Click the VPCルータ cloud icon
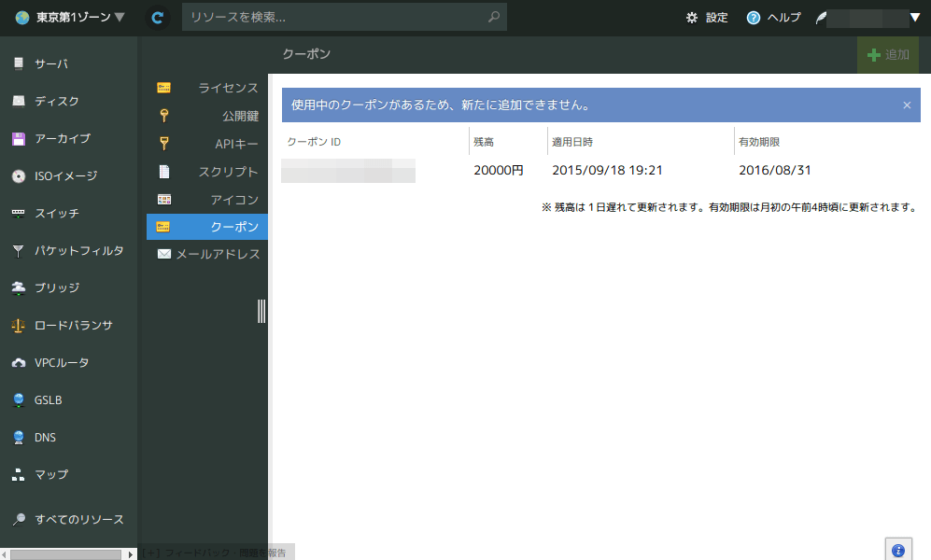Screen dimensions: 931x560 click(x=19, y=362)
